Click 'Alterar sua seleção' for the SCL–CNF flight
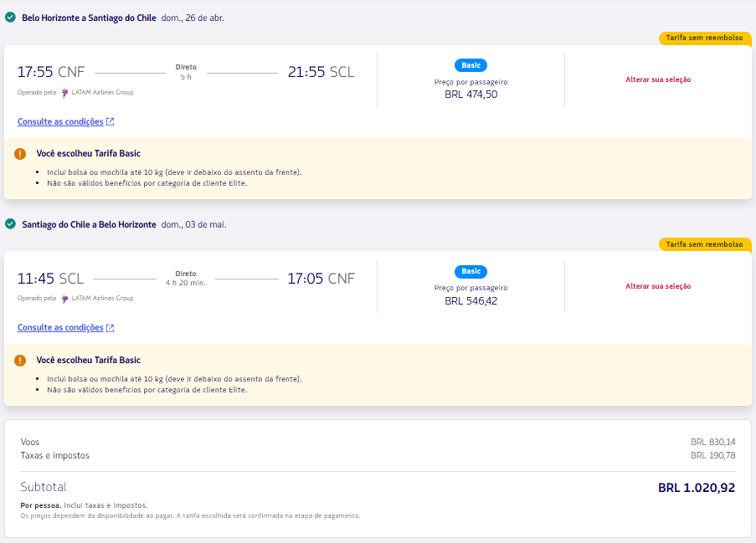 click(658, 286)
